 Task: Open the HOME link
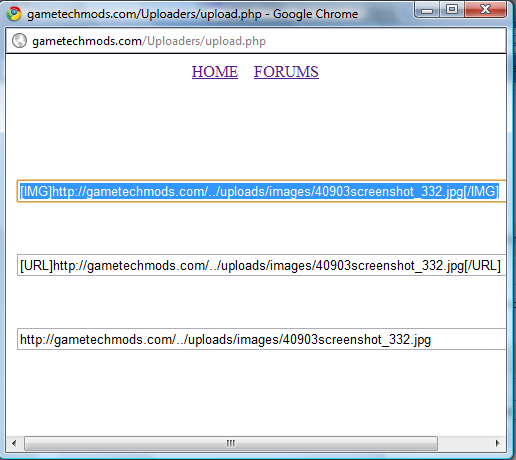pyautogui.click(x=215, y=72)
